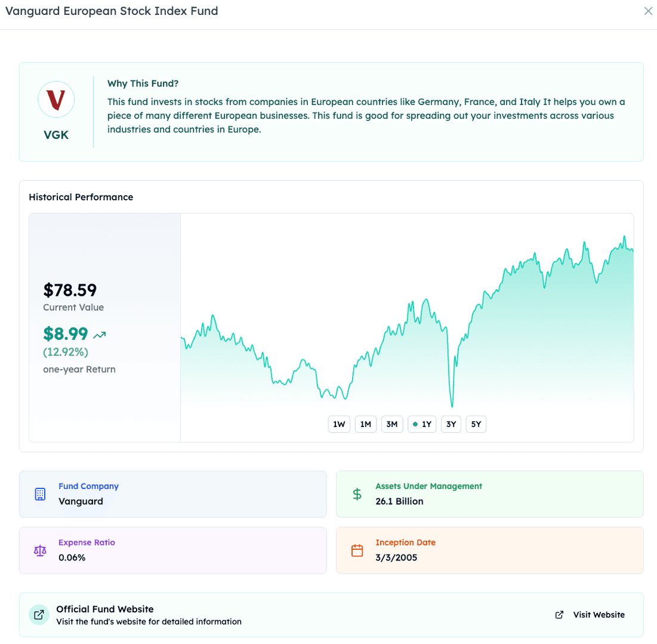Choose the 3M performance period
657x644 pixels.
(x=392, y=425)
